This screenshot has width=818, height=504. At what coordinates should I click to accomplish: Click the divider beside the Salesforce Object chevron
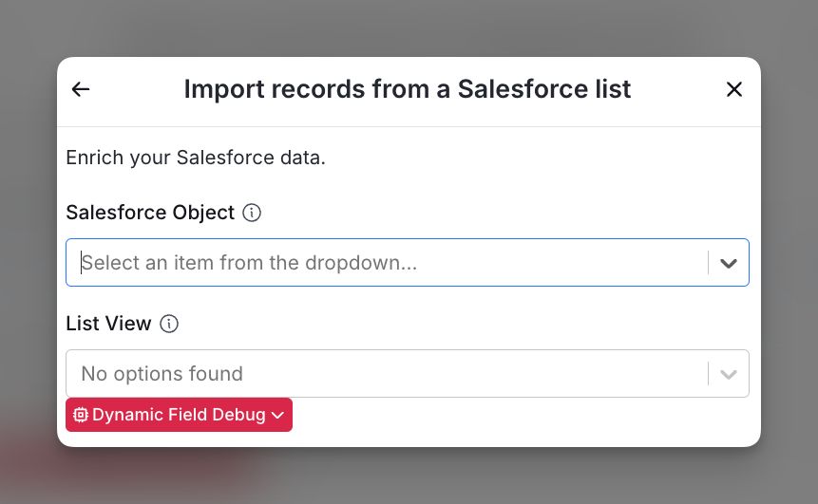709,263
